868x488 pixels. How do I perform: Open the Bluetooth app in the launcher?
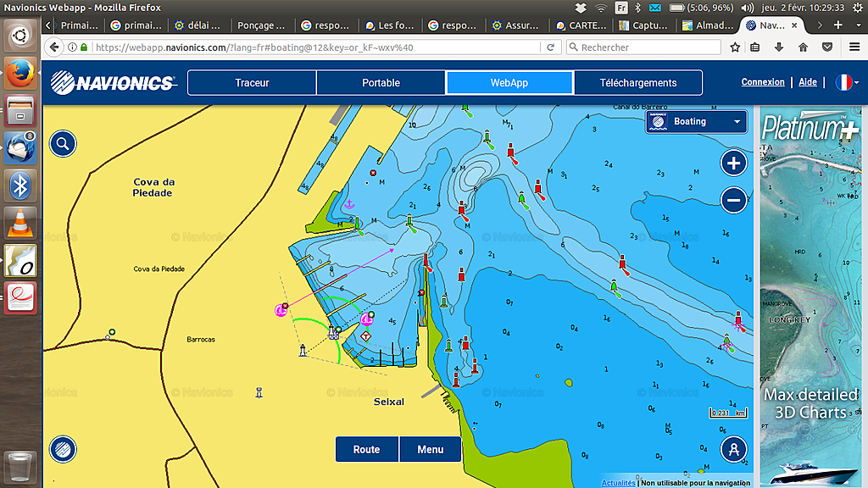[20, 186]
